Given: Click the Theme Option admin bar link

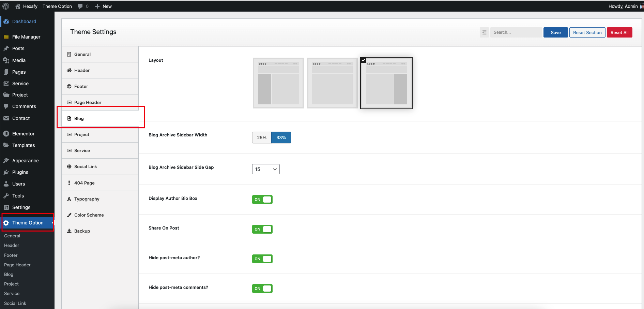Looking at the screenshot, I should click(x=57, y=6).
